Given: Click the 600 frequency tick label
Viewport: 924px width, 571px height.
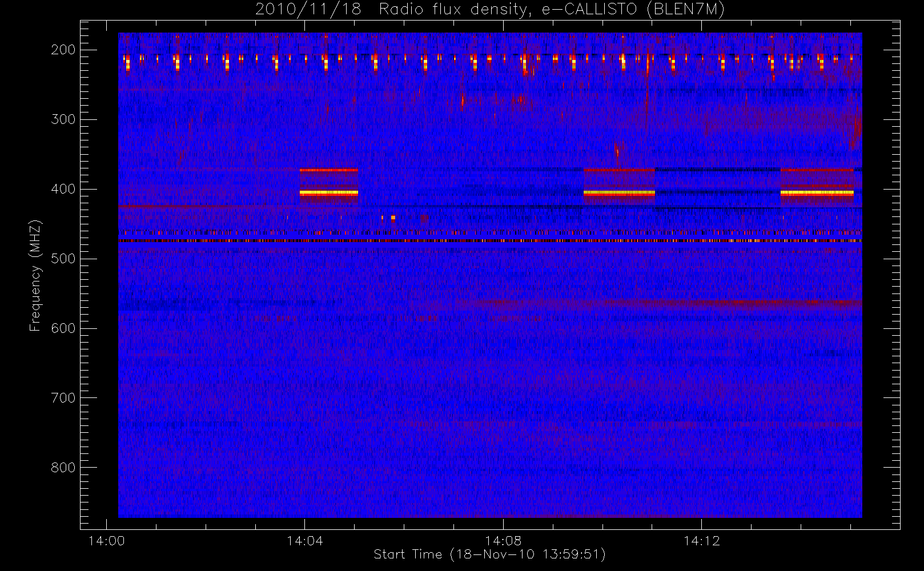Looking at the screenshot, I should click(x=63, y=328).
